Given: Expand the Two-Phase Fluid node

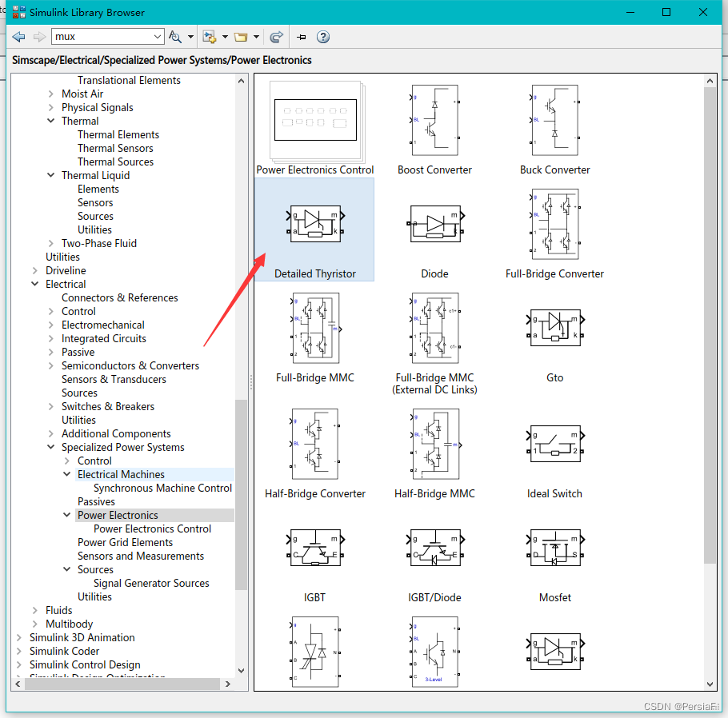Looking at the screenshot, I should (x=50, y=243).
